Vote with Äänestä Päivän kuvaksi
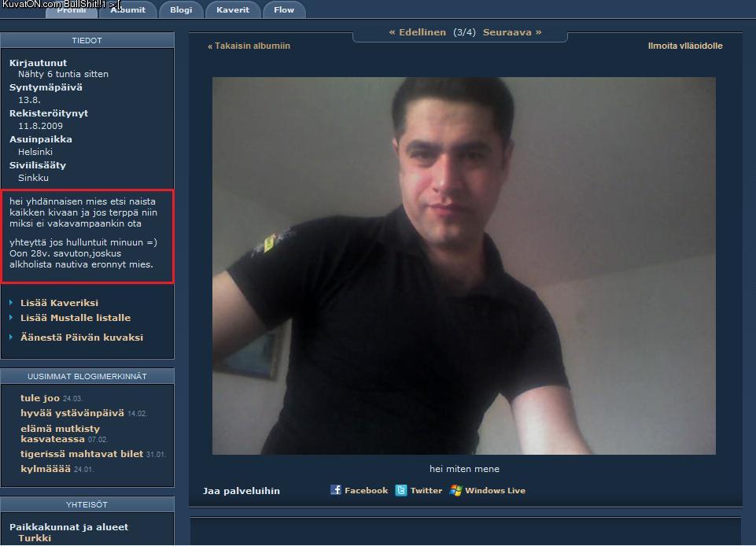 coord(82,338)
